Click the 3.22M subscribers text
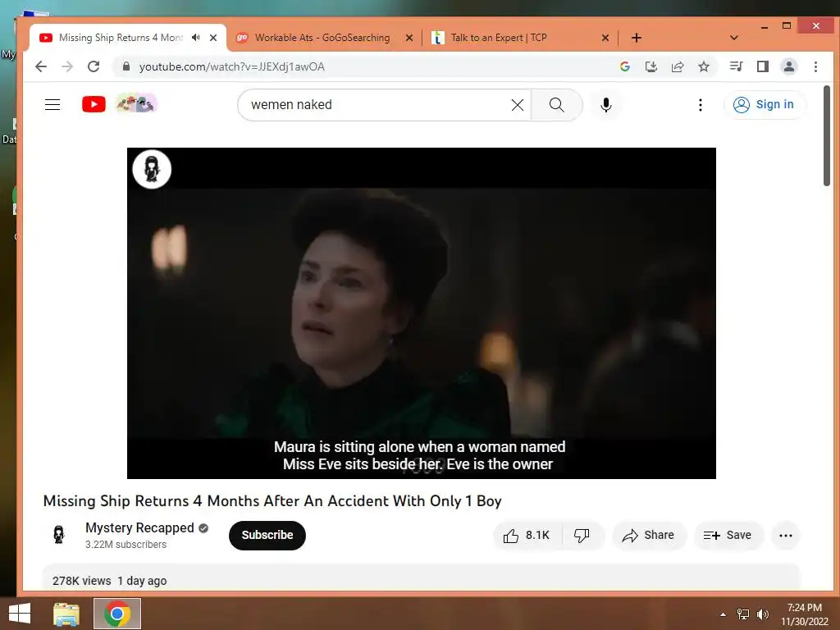This screenshot has height=630, width=840. pos(126,545)
